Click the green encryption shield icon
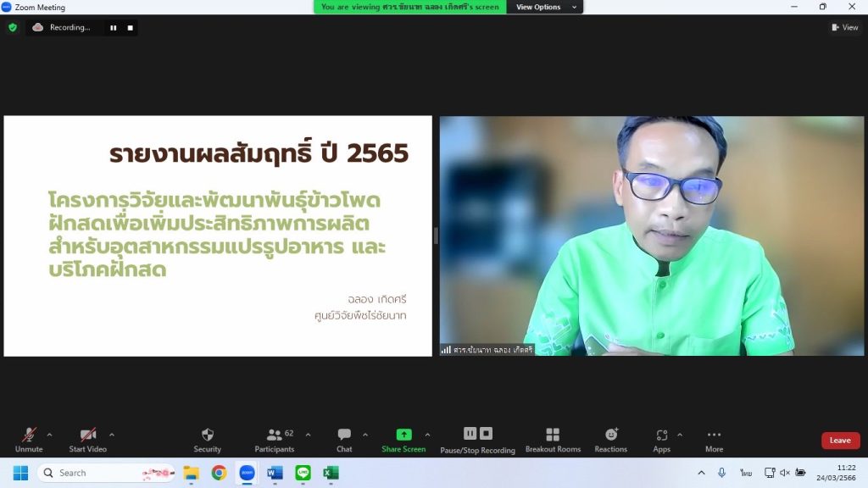Image resolution: width=868 pixels, height=488 pixels. pyautogui.click(x=13, y=27)
